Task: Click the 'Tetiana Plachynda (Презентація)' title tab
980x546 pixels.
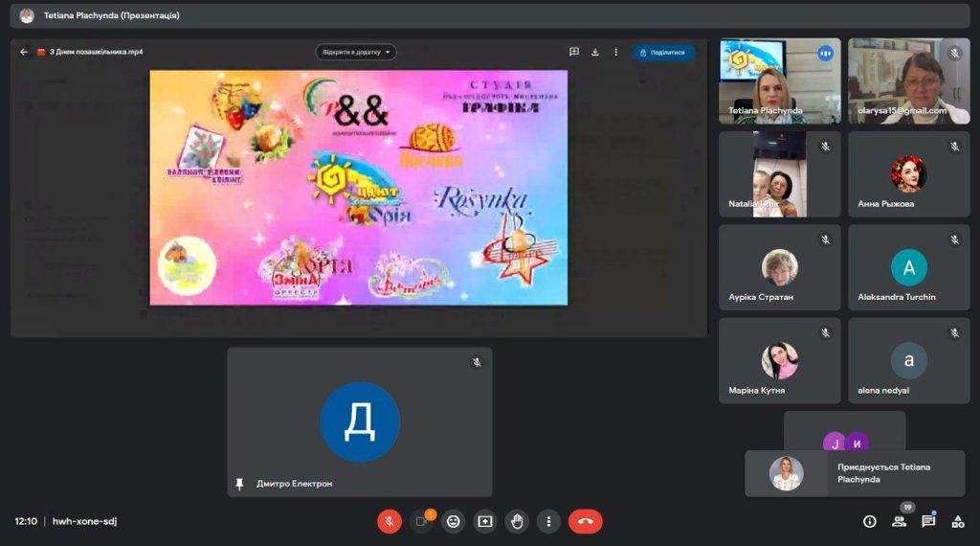Action: [x=111, y=15]
